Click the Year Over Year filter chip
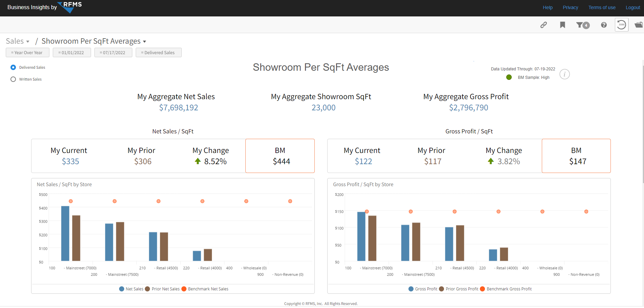The image size is (644, 308). [x=27, y=52]
